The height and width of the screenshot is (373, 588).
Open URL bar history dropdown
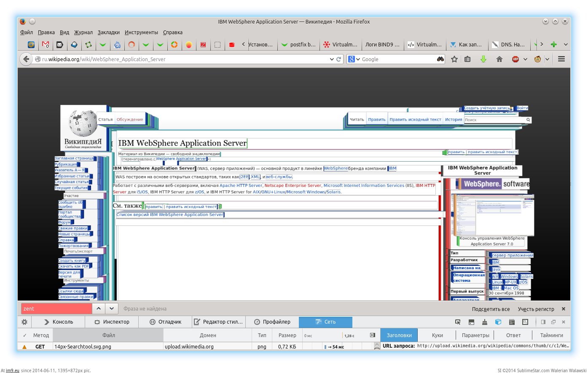pyautogui.click(x=332, y=59)
